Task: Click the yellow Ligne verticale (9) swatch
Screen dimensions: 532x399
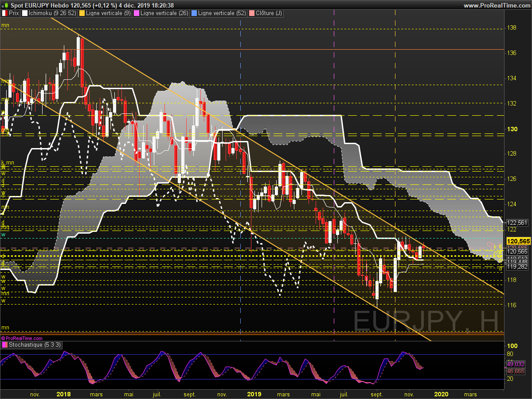Action: pyautogui.click(x=82, y=13)
